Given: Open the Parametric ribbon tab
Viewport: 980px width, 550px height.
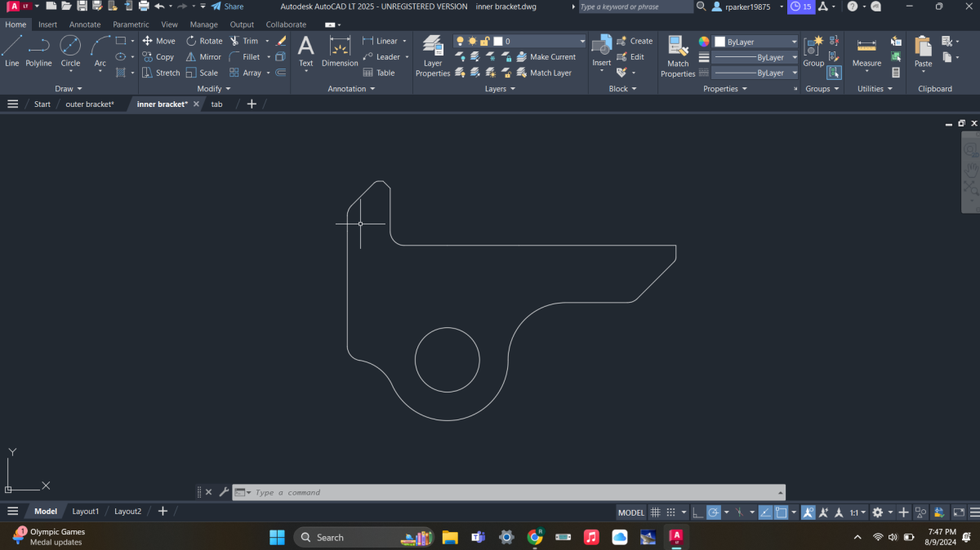Looking at the screenshot, I should (131, 24).
